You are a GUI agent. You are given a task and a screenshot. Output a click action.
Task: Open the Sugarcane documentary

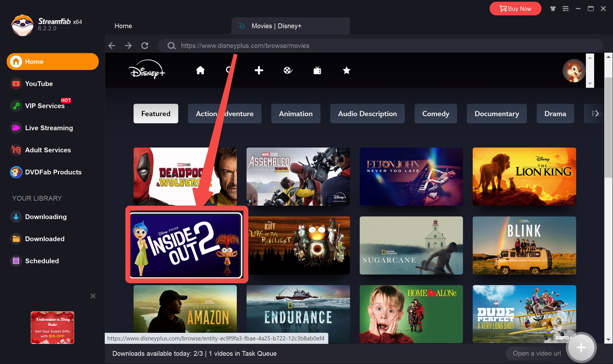click(411, 245)
